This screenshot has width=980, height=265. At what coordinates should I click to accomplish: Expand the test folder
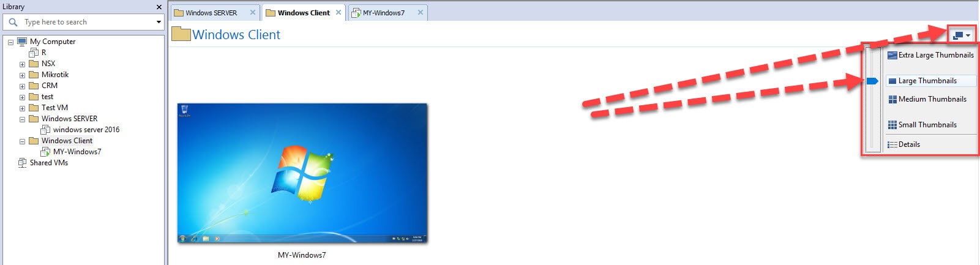22,97
